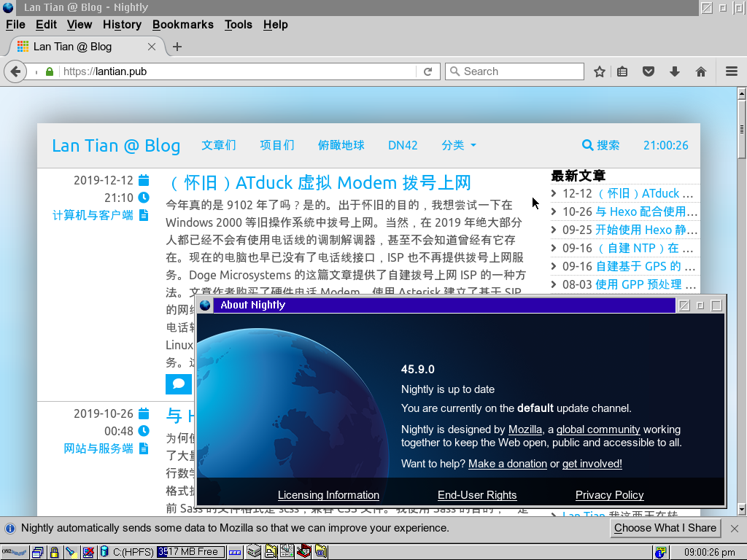Dismiss the Mozilla data notification bar
Image resolution: width=747 pixels, height=560 pixels.
(735, 529)
